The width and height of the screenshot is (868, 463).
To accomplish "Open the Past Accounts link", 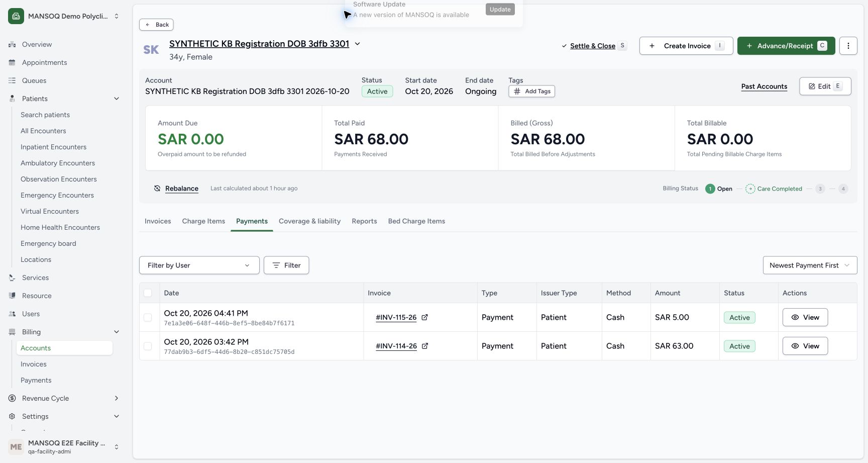I will 764,86.
